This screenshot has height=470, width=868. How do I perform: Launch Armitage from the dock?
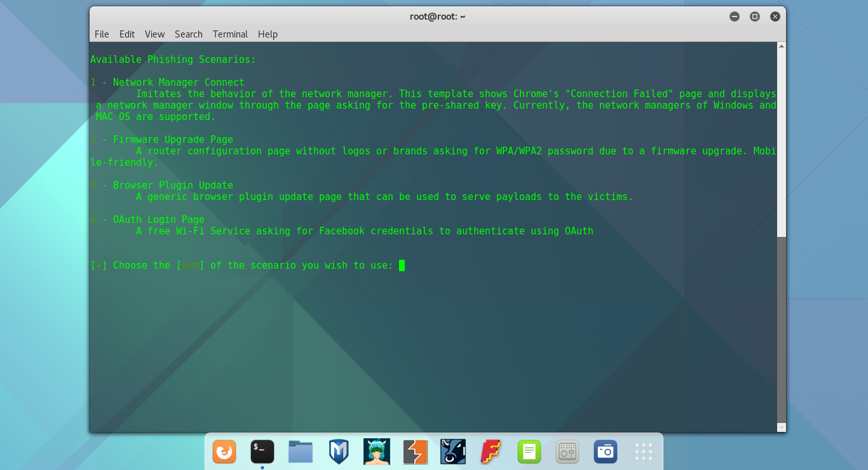point(377,452)
